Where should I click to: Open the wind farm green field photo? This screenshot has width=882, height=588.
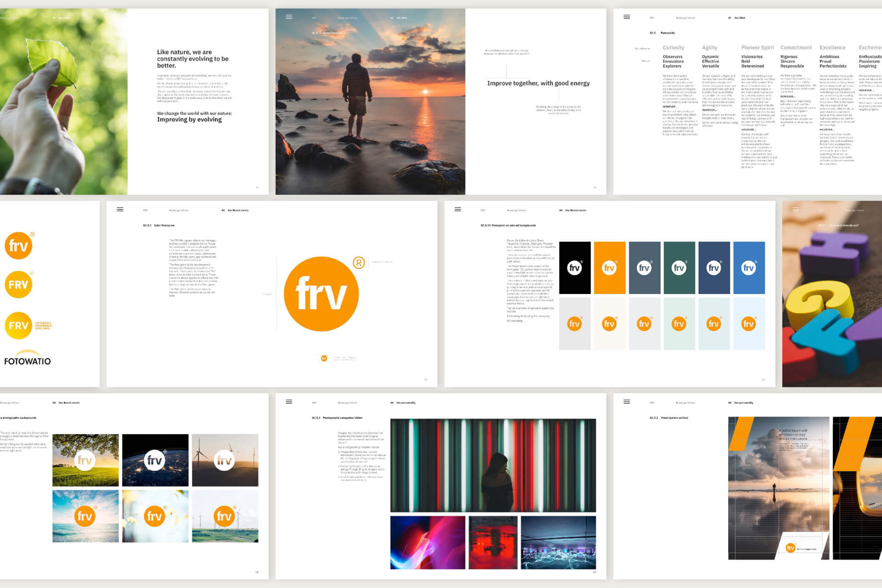(x=225, y=516)
